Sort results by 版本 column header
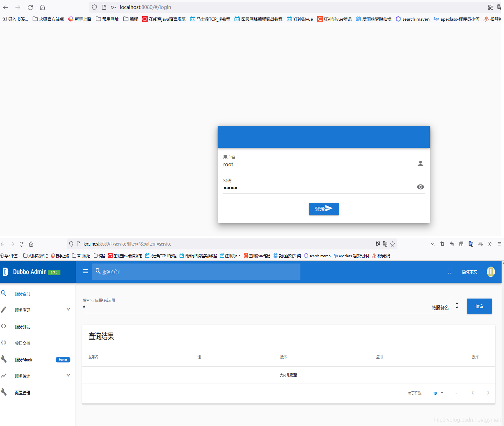504x426 pixels. [284, 357]
